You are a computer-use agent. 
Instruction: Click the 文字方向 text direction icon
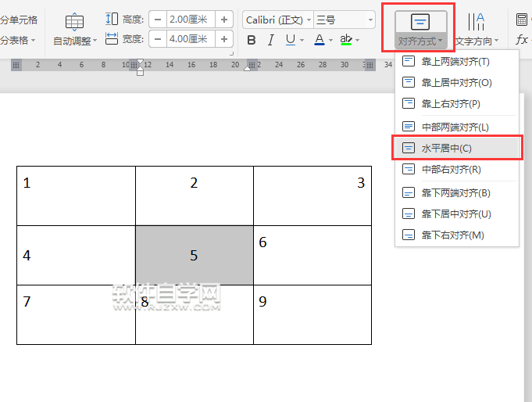[476, 22]
